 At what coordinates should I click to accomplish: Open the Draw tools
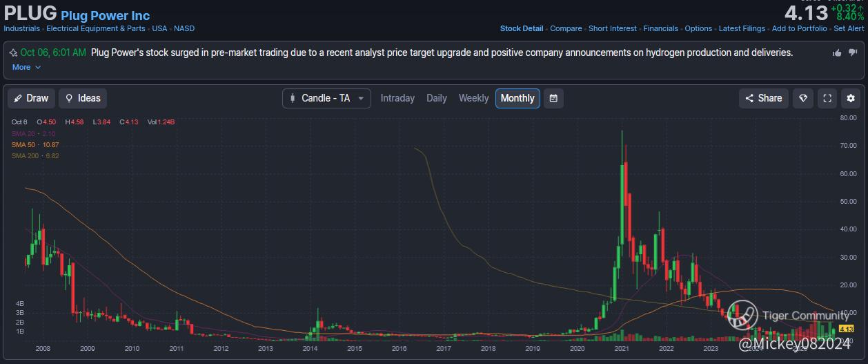coord(31,98)
